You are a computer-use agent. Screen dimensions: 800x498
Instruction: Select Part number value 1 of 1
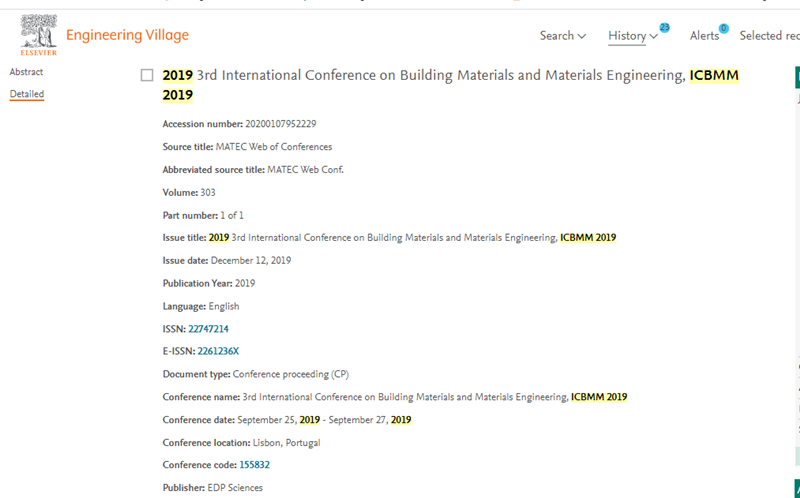coord(232,215)
